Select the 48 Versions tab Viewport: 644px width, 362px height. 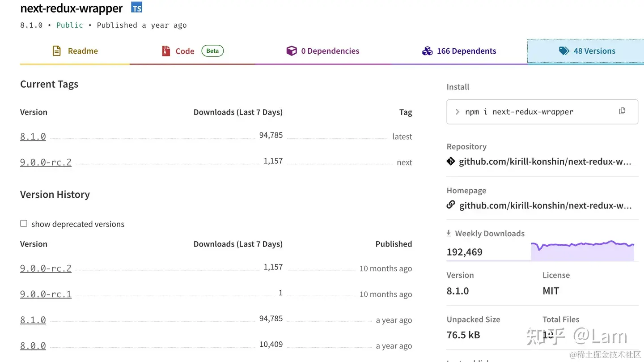[x=585, y=51]
